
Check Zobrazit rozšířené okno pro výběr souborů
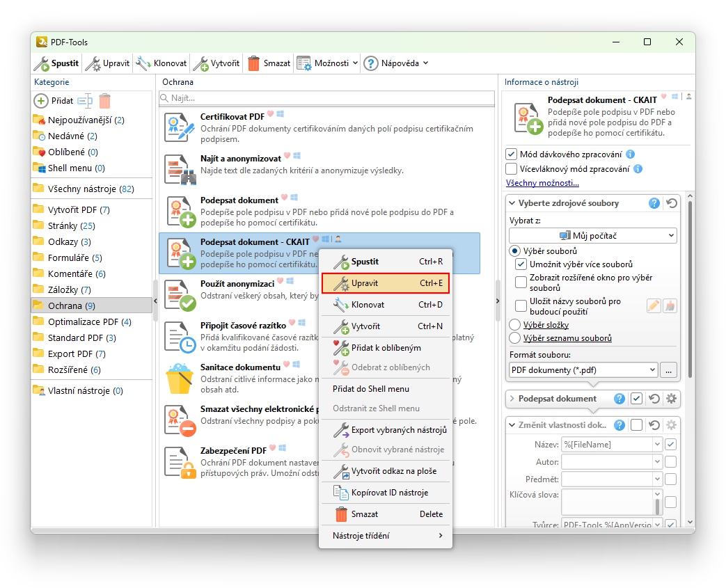coord(521,283)
